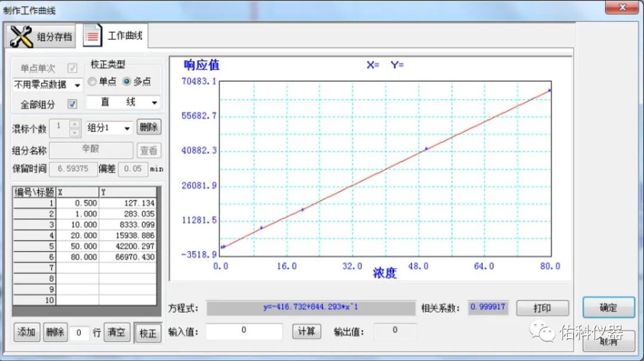The image size is (644, 361).
Task: Switch to the 工作曲线 tab
Action: point(125,36)
